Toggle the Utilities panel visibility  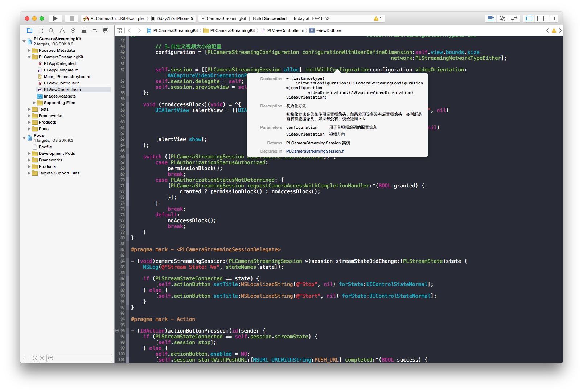(552, 18)
